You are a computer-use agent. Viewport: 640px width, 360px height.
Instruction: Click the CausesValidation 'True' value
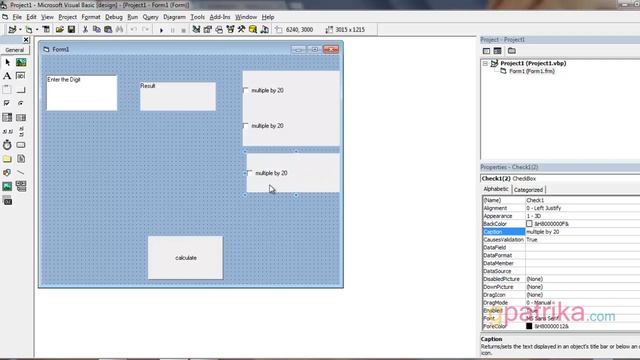click(582, 240)
